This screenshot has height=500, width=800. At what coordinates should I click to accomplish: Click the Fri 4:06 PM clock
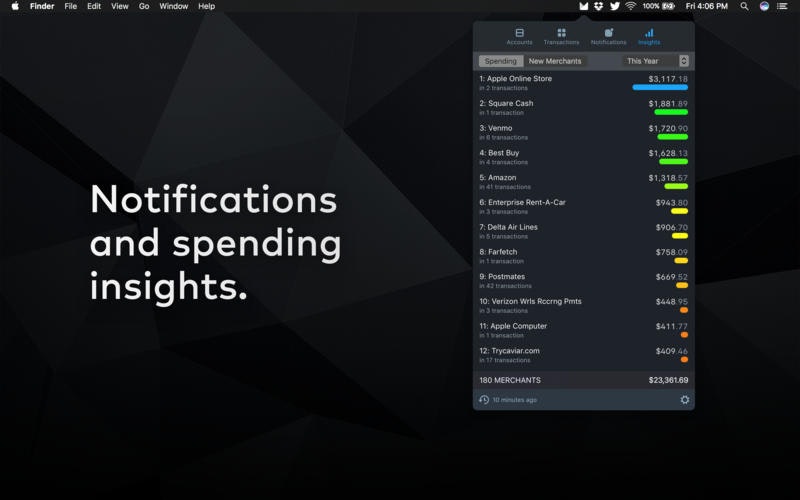coord(707,6)
